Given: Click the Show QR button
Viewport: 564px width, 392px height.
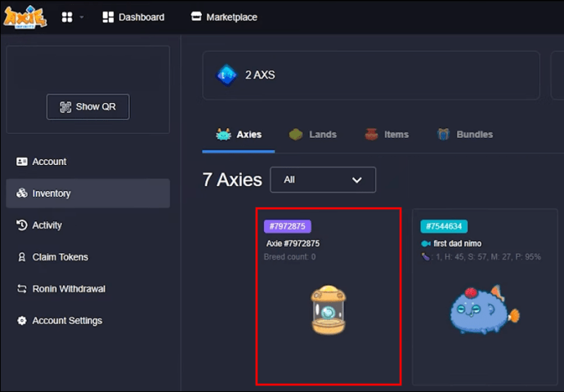Looking at the screenshot, I should point(88,107).
